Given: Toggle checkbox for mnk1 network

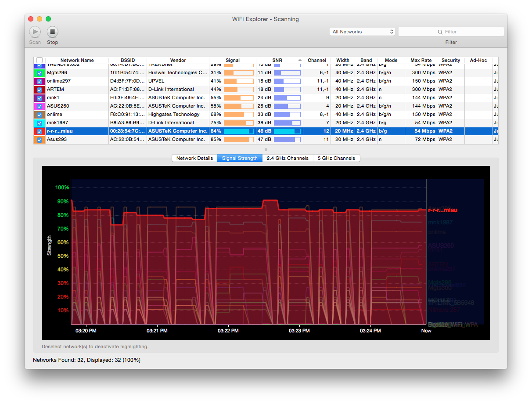Looking at the screenshot, I should pyautogui.click(x=40, y=98).
